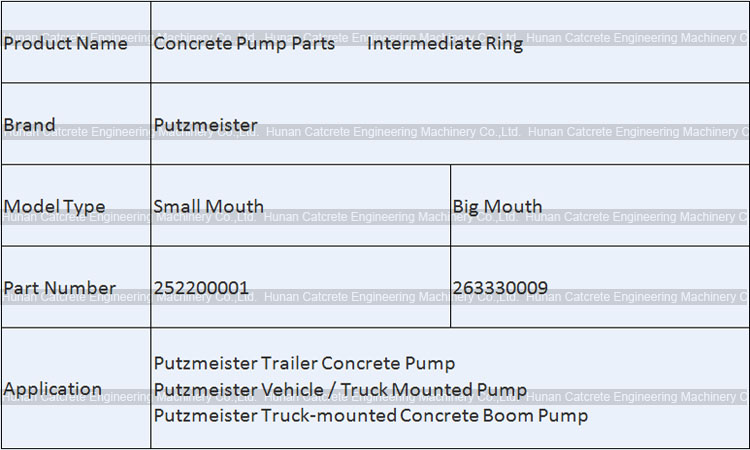
Task: Select the Putzmeister brand value
Action: 205,126
